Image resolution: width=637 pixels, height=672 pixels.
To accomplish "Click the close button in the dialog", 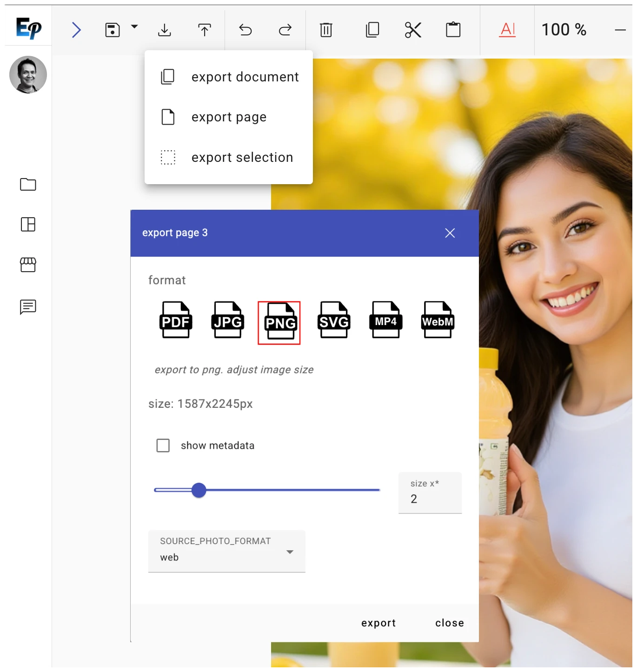I will (x=449, y=623).
